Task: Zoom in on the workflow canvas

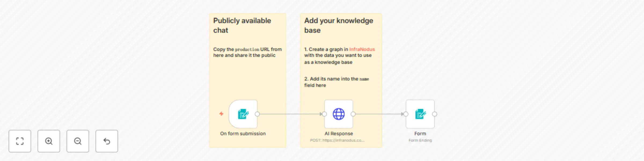Action: [x=49, y=141]
